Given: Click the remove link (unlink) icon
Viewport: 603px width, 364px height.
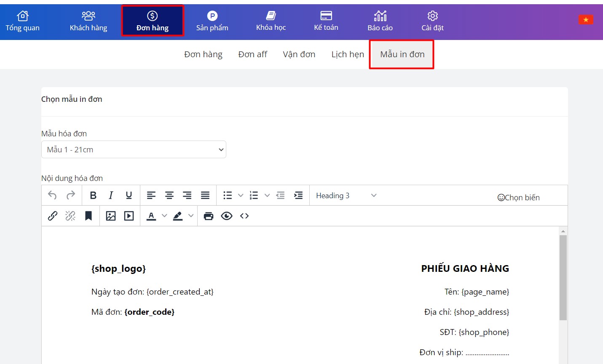Looking at the screenshot, I should pyautogui.click(x=70, y=216).
